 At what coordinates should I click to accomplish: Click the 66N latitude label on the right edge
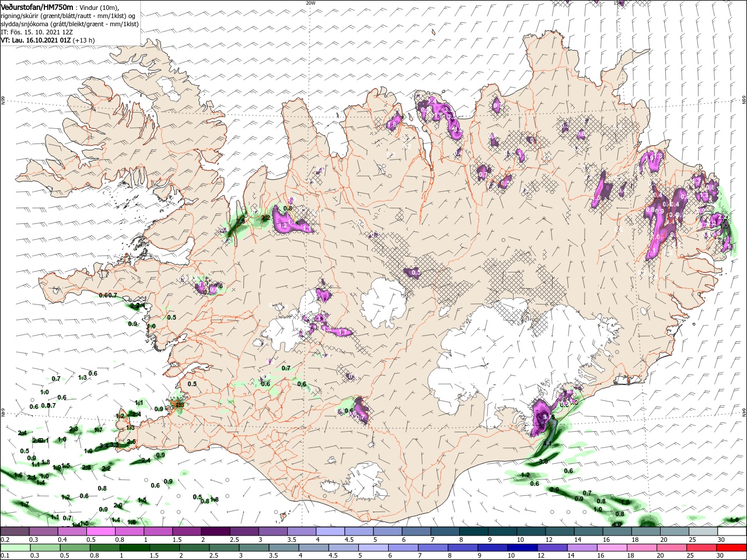[x=744, y=101]
